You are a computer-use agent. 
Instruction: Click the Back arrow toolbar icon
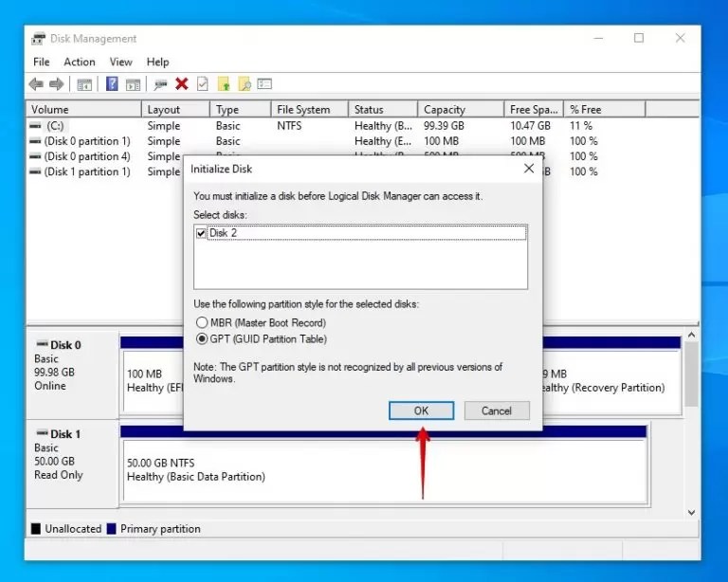click(x=36, y=84)
